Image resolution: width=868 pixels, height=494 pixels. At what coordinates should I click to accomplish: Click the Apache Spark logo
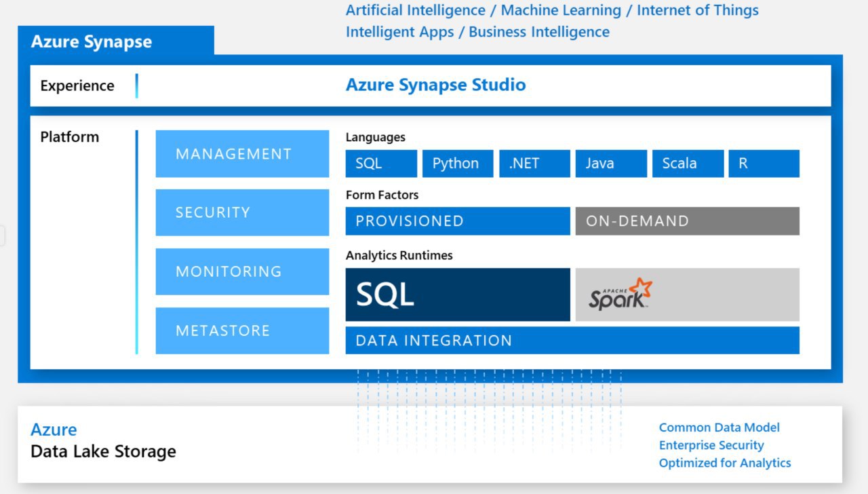pyautogui.click(x=620, y=294)
